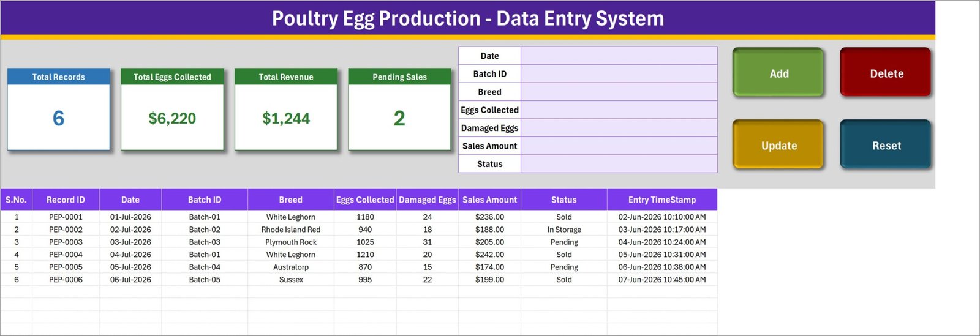980x336 pixels.
Task: Click the Total Revenue card
Action: click(286, 109)
